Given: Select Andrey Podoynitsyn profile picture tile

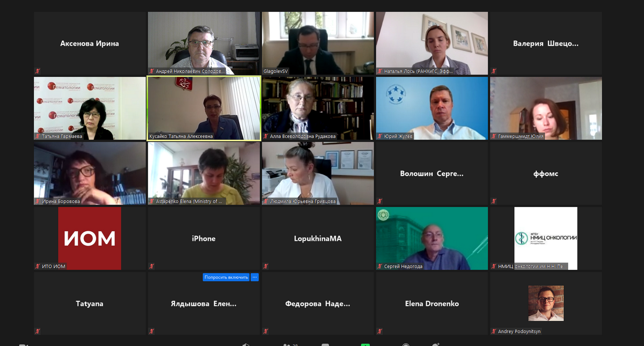Looking at the screenshot, I should (546, 303).
